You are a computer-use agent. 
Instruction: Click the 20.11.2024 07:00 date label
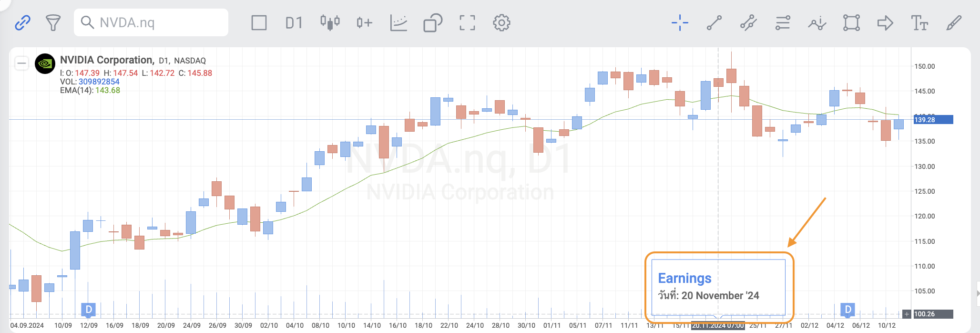718,325
